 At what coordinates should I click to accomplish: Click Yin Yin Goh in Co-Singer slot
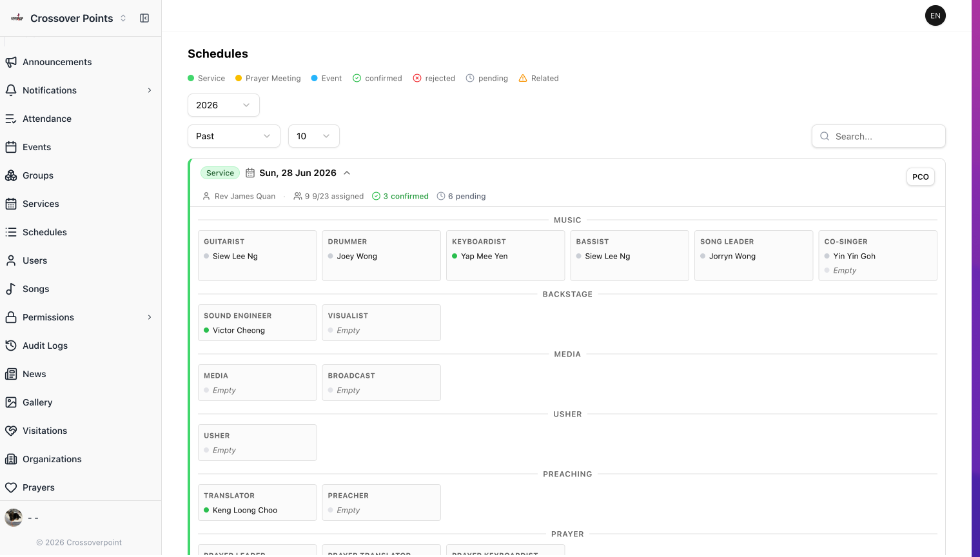(x=854, y=256)
